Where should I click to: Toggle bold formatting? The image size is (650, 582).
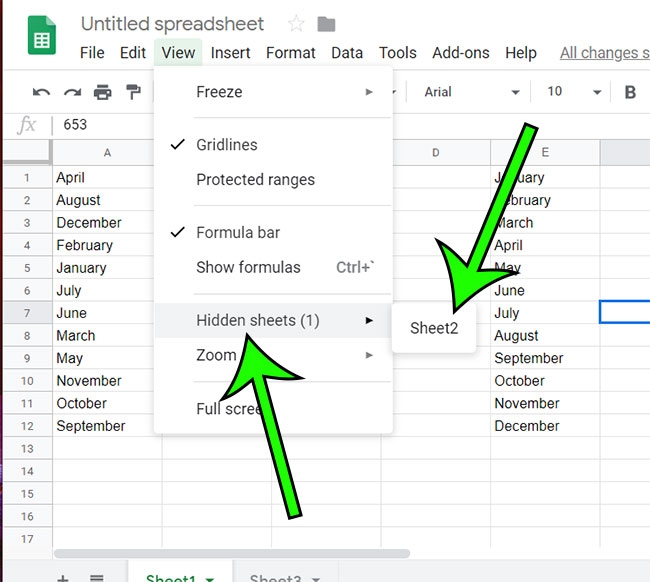(630, 92)
